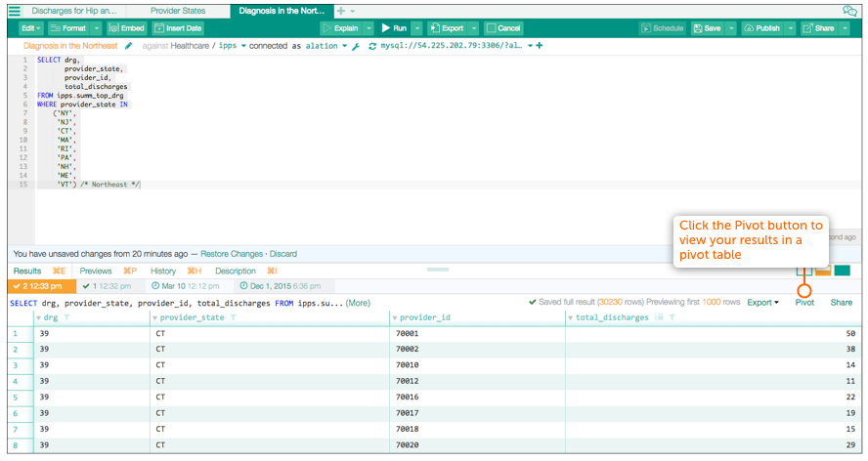Click the Explain button
This screenshot has width=868, height=461.
[x=341, y=28]
